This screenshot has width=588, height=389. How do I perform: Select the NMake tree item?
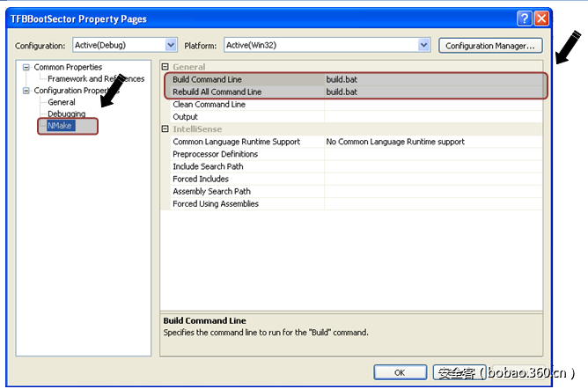(62, 127)
